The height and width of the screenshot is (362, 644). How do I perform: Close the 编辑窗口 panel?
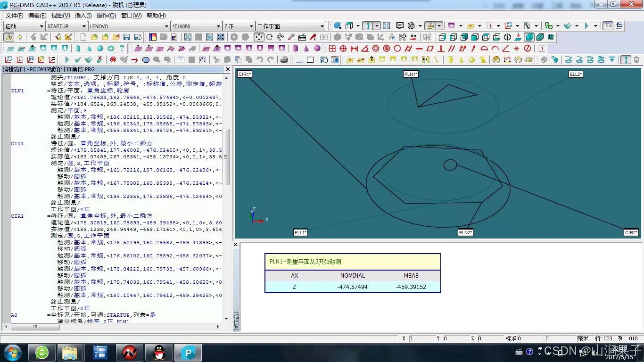click(227, 69)
